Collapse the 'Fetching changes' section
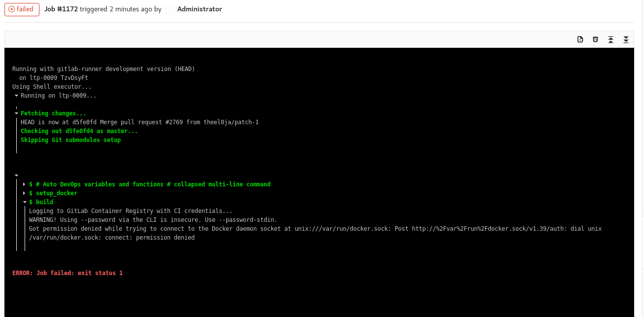The height and width of the screenshot is (317, 644). [16, 113]
